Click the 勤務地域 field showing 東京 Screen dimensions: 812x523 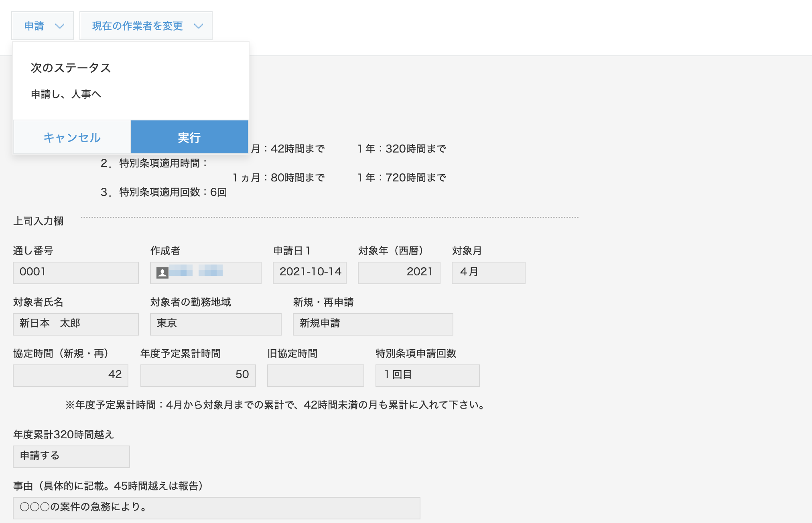point(216,324)
